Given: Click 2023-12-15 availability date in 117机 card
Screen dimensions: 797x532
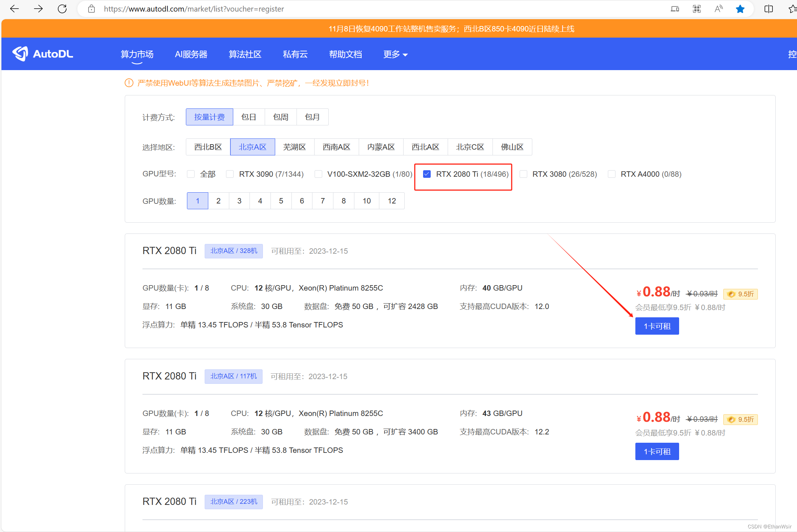Looking at the screenshot, I should point(328,377).
